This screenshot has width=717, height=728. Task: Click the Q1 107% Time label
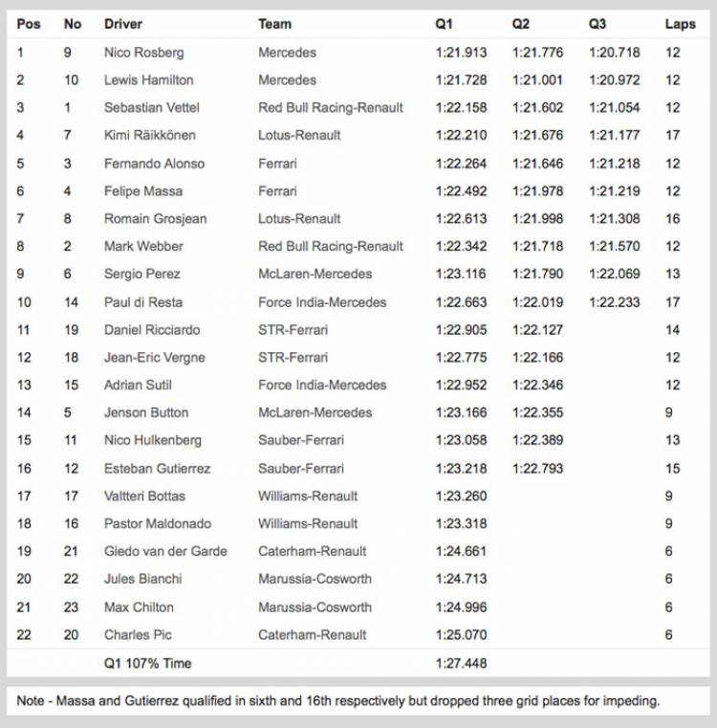[147, 663]
